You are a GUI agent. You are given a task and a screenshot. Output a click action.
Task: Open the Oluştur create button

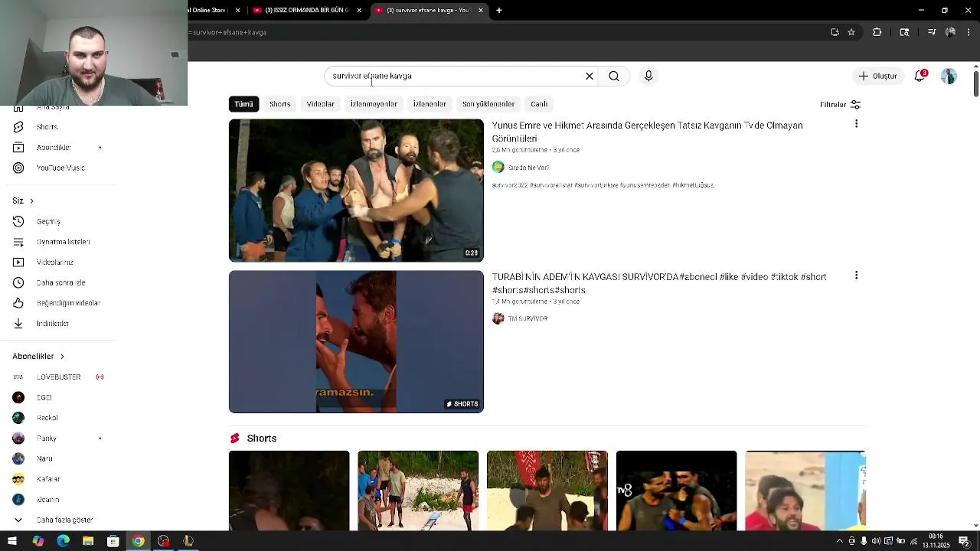click(x=877, y=76)
